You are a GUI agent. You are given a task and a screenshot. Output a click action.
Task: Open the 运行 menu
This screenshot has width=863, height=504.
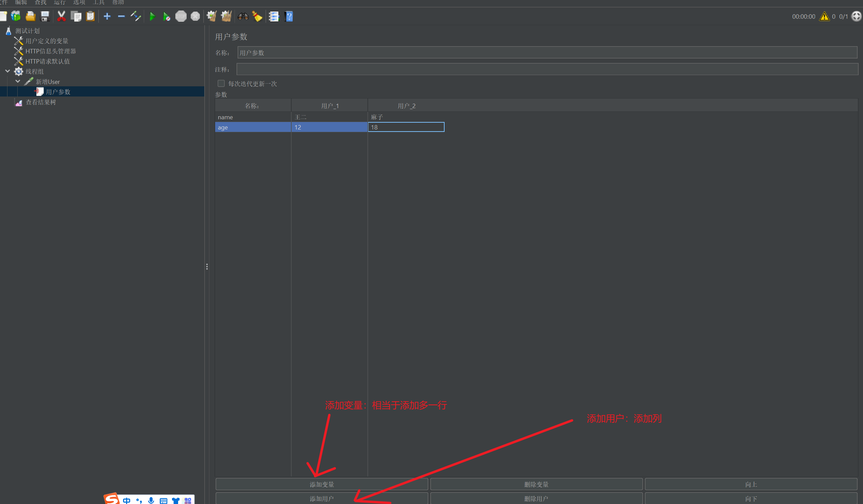point(59,2)
